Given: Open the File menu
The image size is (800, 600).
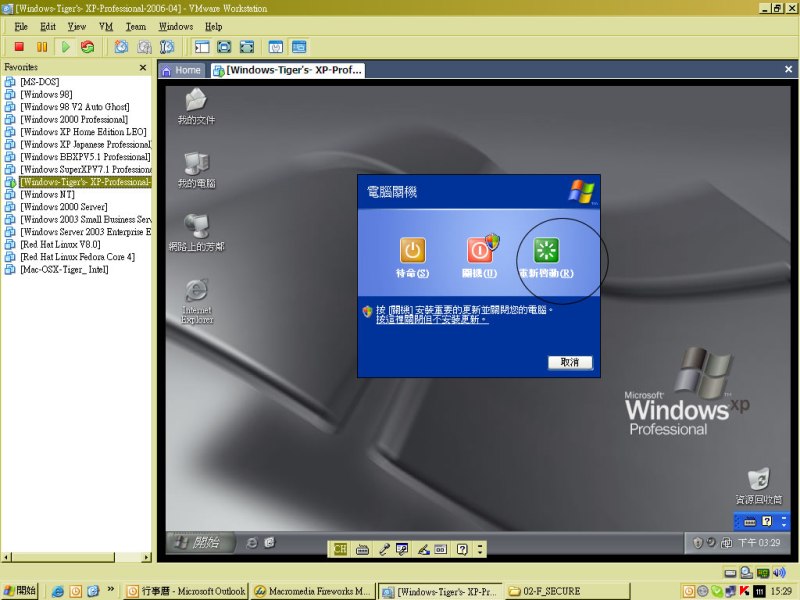Looking at the screenshot, I should point(21,27).
